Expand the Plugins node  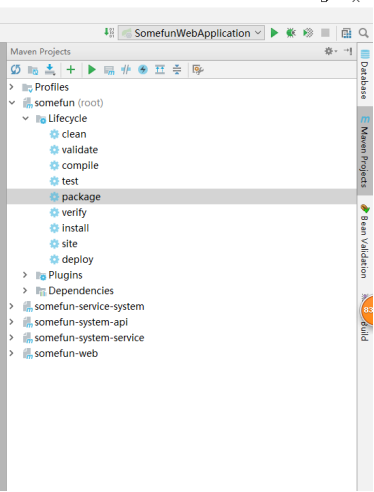pyautogui.click(x=25, y=275)
